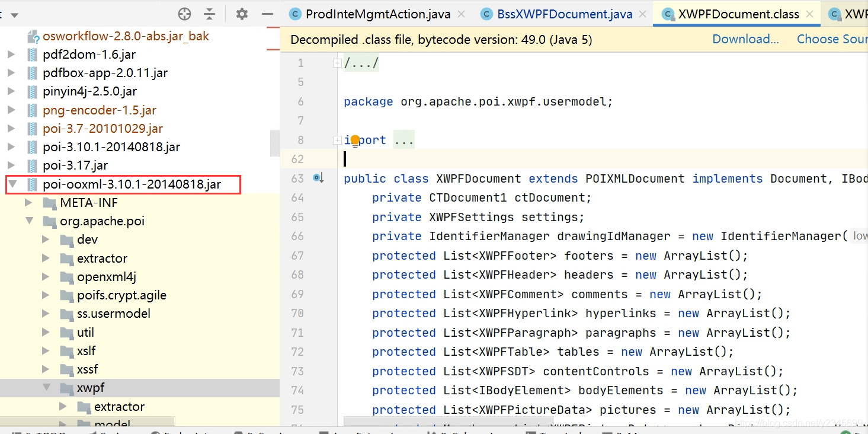The width and height of the screenshot is (868, 434).
Task: Click the Download... link in the banner
Action: click(745, 39)
